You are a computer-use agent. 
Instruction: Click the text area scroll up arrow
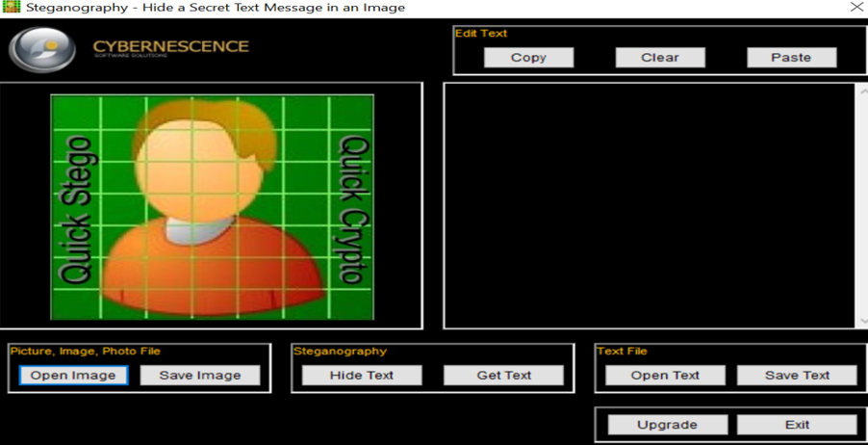[862, 92]
